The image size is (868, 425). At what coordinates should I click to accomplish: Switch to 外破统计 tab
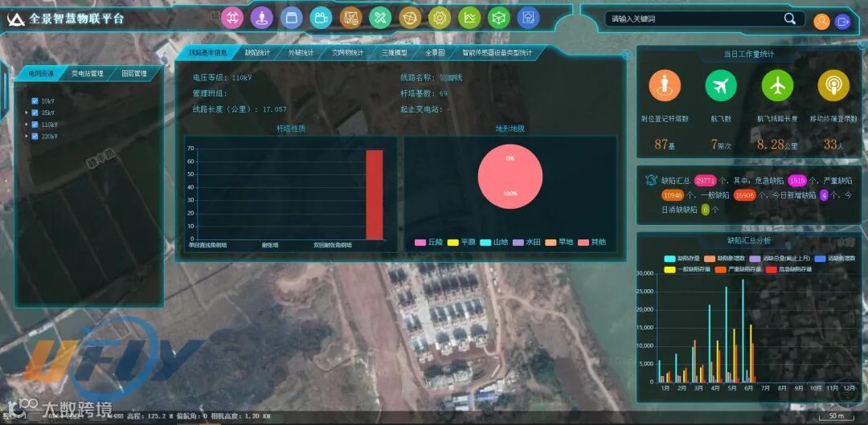(301, 53)
